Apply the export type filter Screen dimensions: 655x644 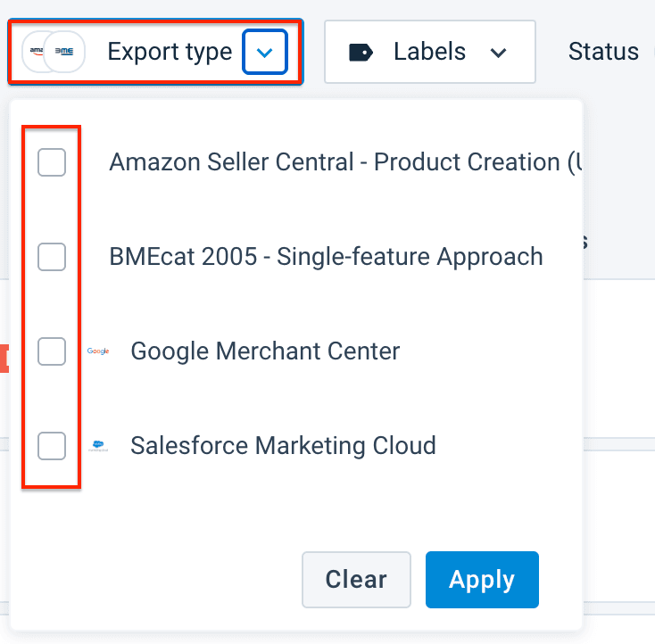point(482,580)
